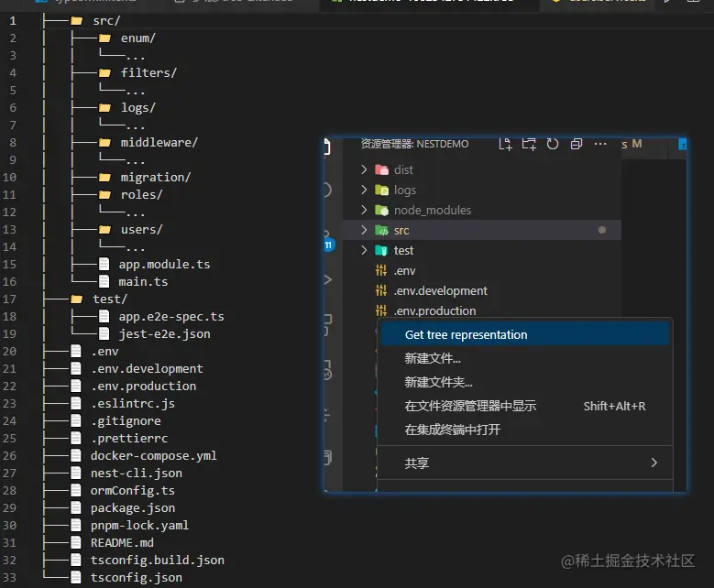Expand the logs folder chevron in explorer

pos(364,190)
